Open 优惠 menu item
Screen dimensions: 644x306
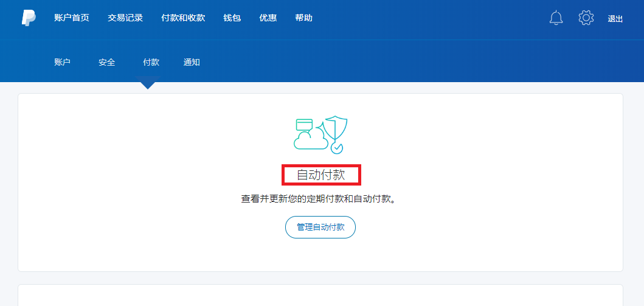click(x=268, y=18)
